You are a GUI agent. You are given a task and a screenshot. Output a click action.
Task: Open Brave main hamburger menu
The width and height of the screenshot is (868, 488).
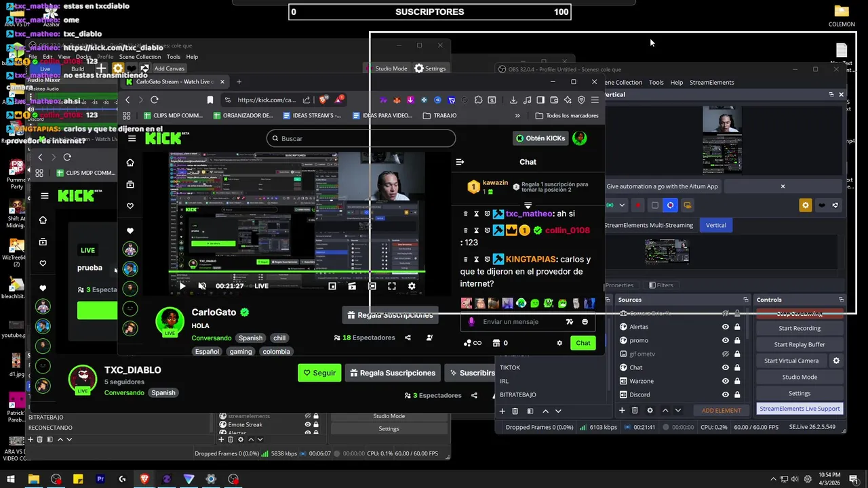coord(595,100)
